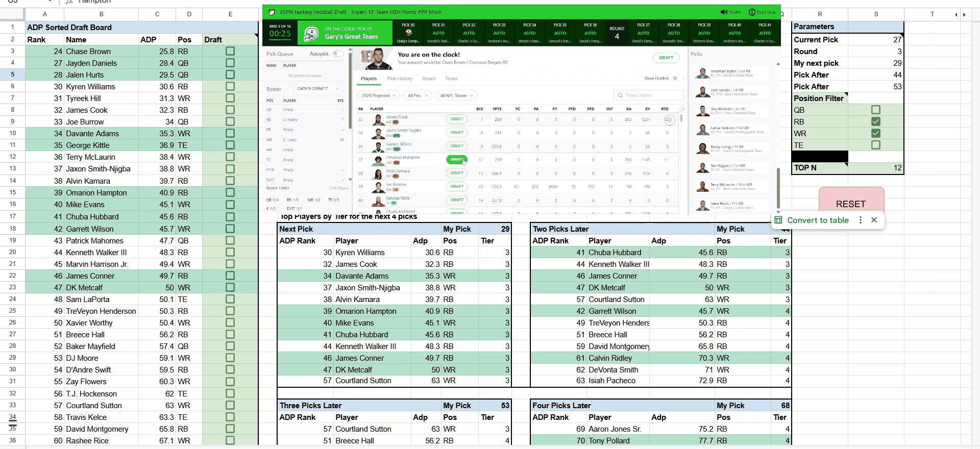This screenshot has width=980, height=449.
Task: Toggle the Autopick switch
Action: [x=337, y=54]
